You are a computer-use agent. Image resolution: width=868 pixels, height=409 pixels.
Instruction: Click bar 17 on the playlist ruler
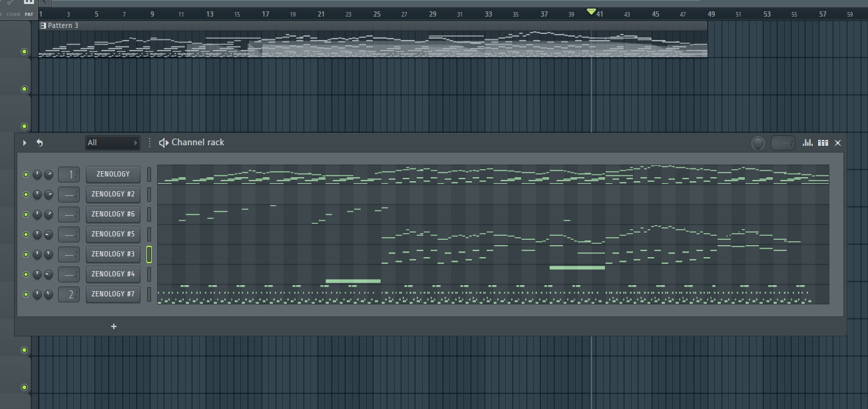[266, 14]
